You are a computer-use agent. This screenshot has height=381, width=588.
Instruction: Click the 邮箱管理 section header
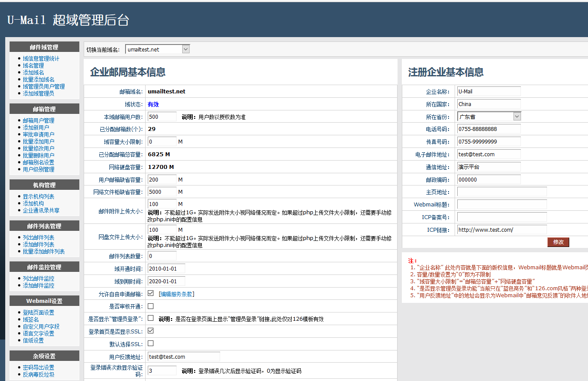(44, 108)
